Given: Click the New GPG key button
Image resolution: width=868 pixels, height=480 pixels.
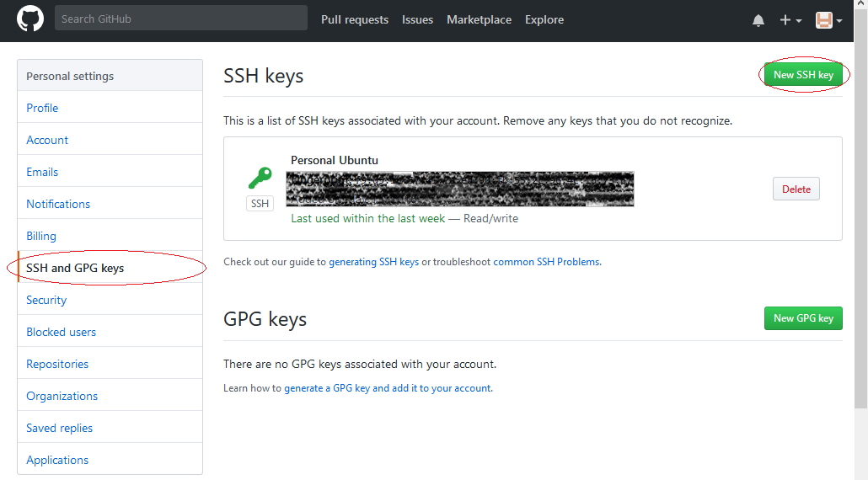Looking at the screenshot, I should [x=803, y=318].
